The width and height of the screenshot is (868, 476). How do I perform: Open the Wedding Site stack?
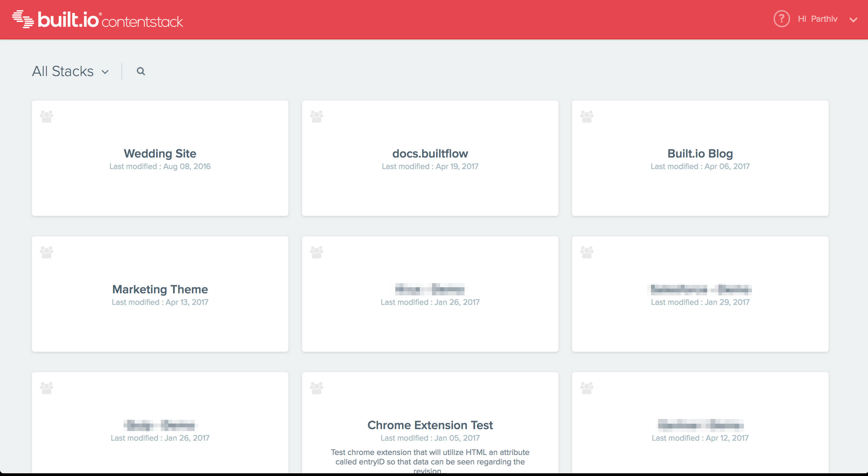pos(160,154)
